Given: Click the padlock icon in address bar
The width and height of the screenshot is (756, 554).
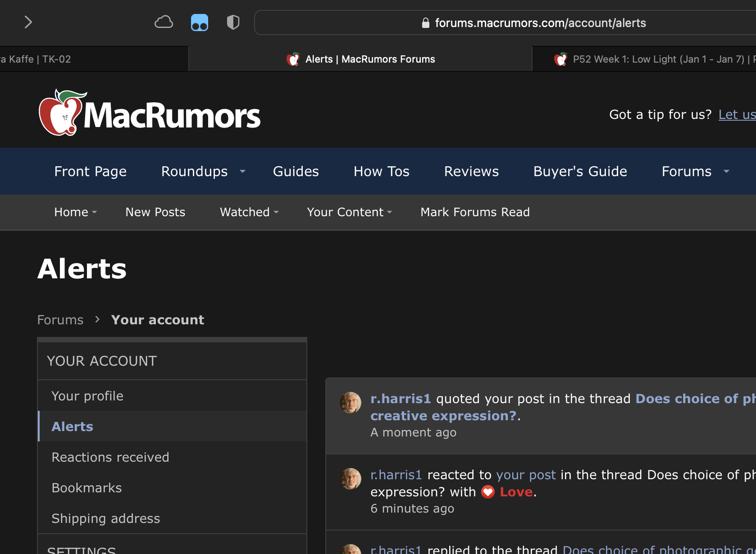Looking at the screenshot, I should click(x=425, y=23).
